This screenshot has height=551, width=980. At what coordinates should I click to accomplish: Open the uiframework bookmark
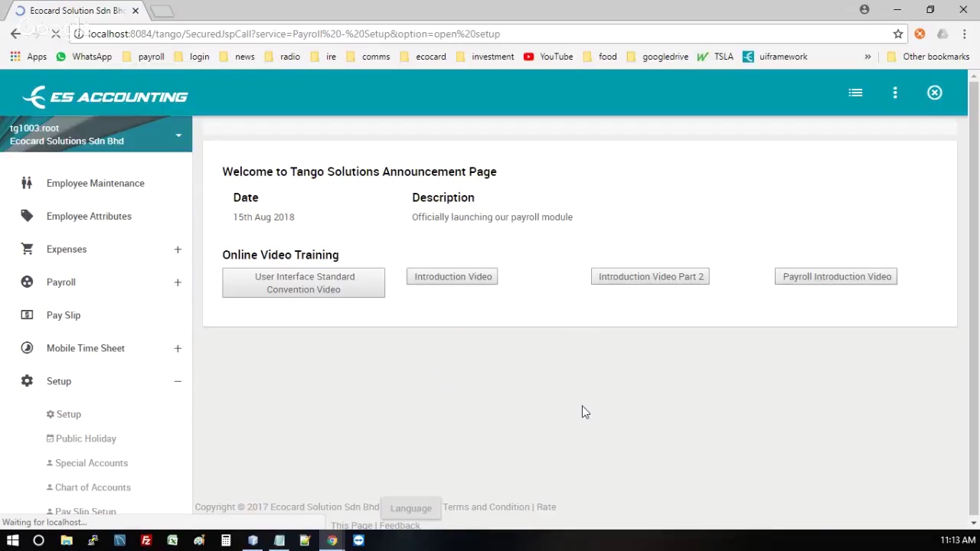(x=775, y=57)
